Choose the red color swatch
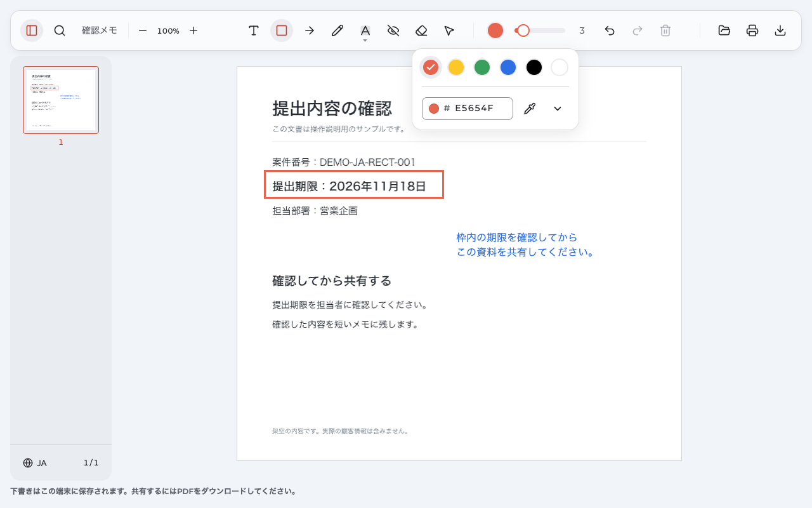This screenshot has width=812, height=508. [431, 67]
